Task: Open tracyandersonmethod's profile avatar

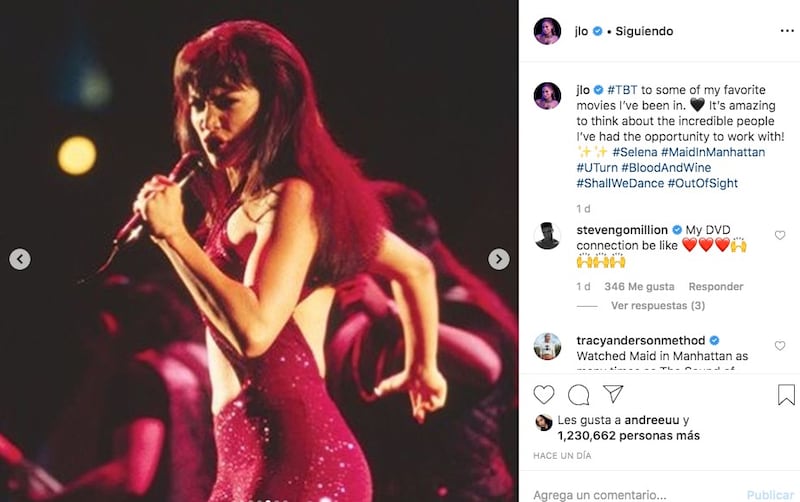Action: click(547, 346)
